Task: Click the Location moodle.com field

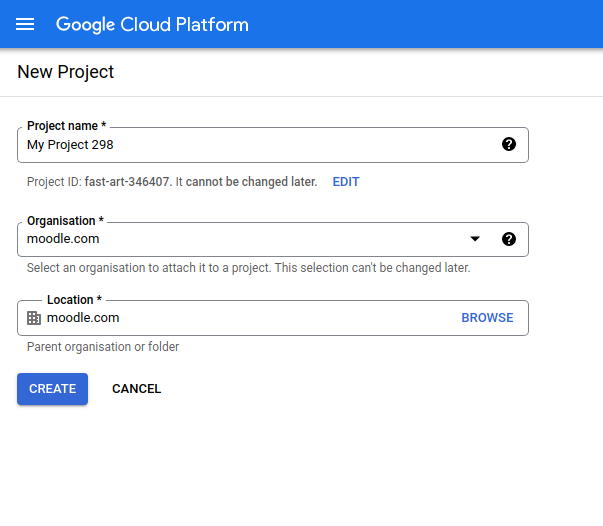Action: (273, 318)
